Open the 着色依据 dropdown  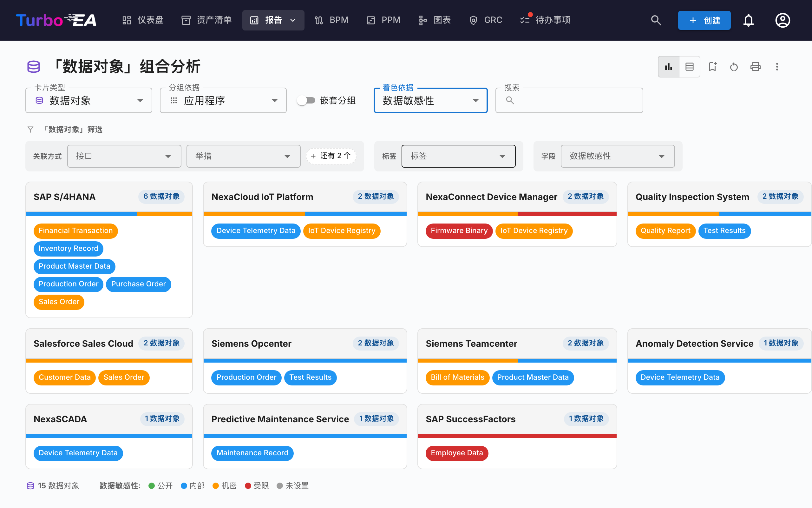pyautogui.click(x=430, y=100)
